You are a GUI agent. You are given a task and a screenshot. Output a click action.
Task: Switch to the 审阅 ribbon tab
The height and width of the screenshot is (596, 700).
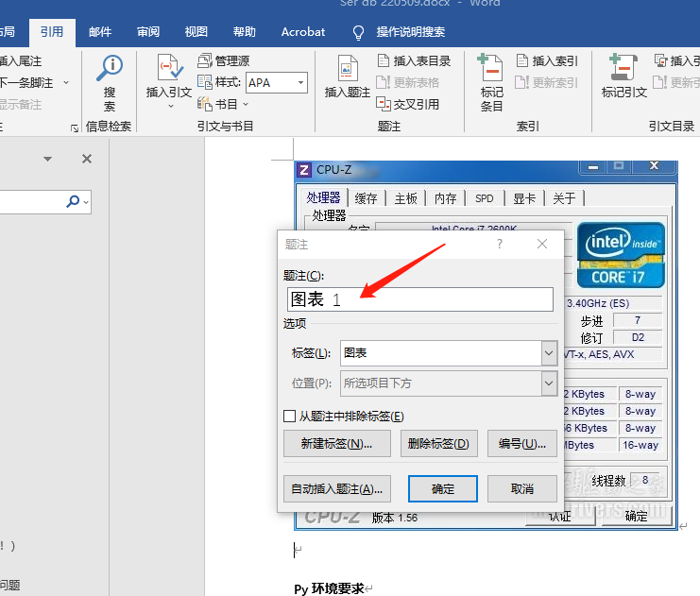148,32
